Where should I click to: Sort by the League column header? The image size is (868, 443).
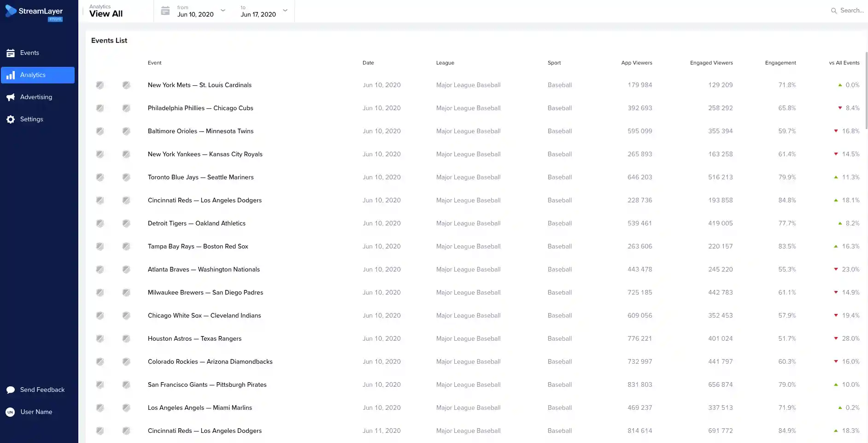point(445,63)
